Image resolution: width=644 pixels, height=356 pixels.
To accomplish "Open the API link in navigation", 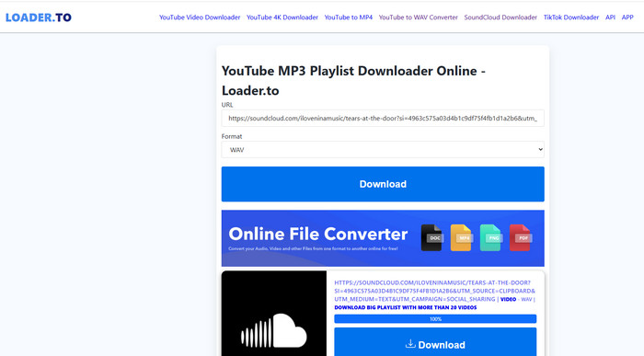I will click(610, 17).
